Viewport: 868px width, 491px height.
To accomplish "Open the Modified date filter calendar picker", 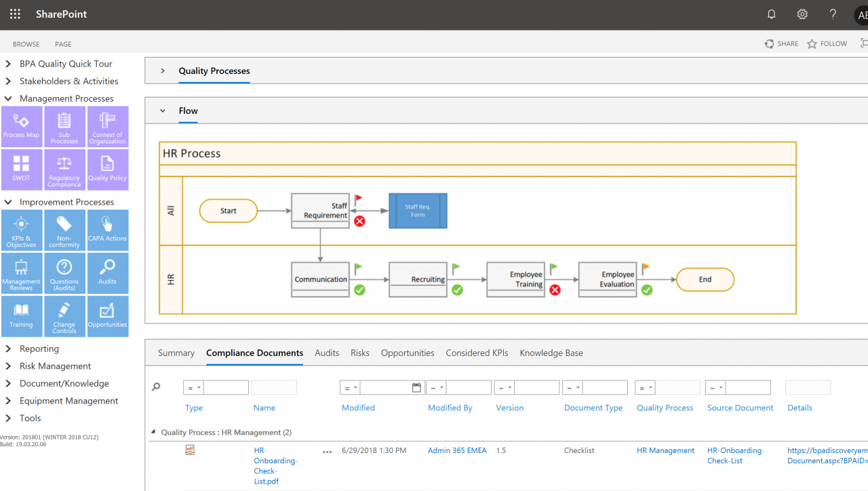I will pos(418,387).
